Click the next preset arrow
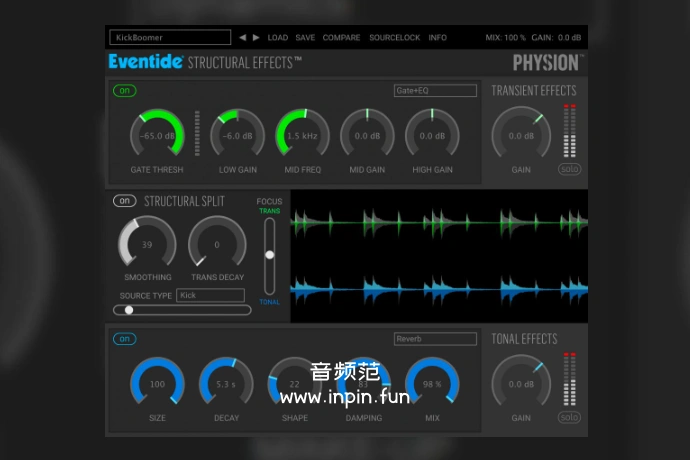 coord(256,38)
